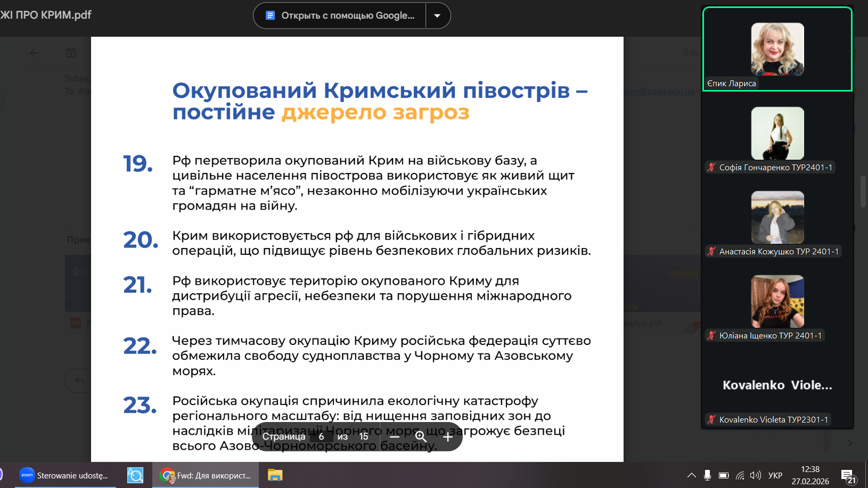This screenshot has width=868, height=488.
Task: Click the clock and date in taskbar
Action: [x=810, y=475]
